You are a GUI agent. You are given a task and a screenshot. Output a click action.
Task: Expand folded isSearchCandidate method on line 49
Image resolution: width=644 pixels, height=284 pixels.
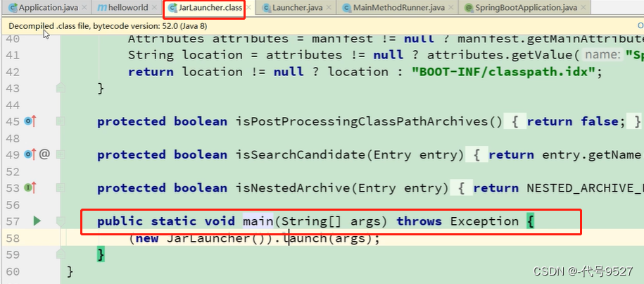click(61, 154)
